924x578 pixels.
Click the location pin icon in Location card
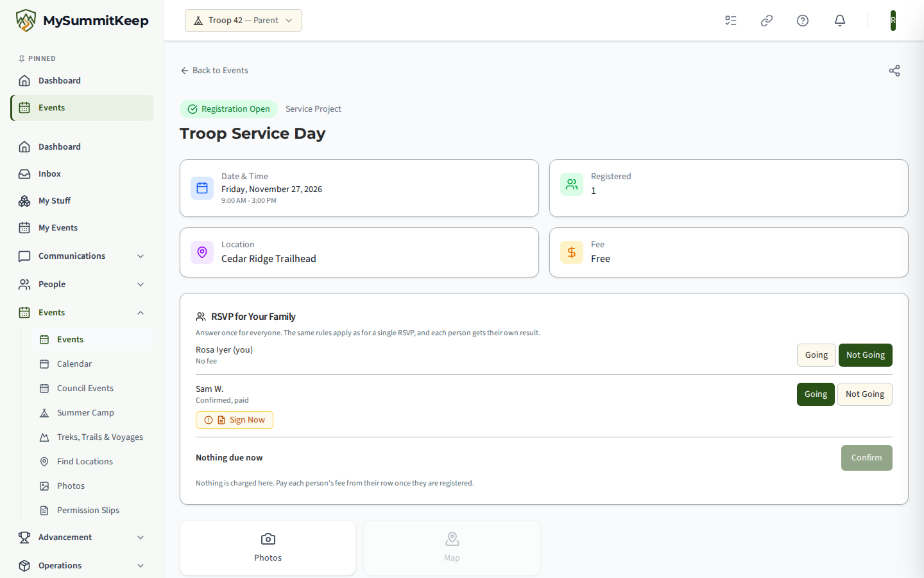[202, 252]
